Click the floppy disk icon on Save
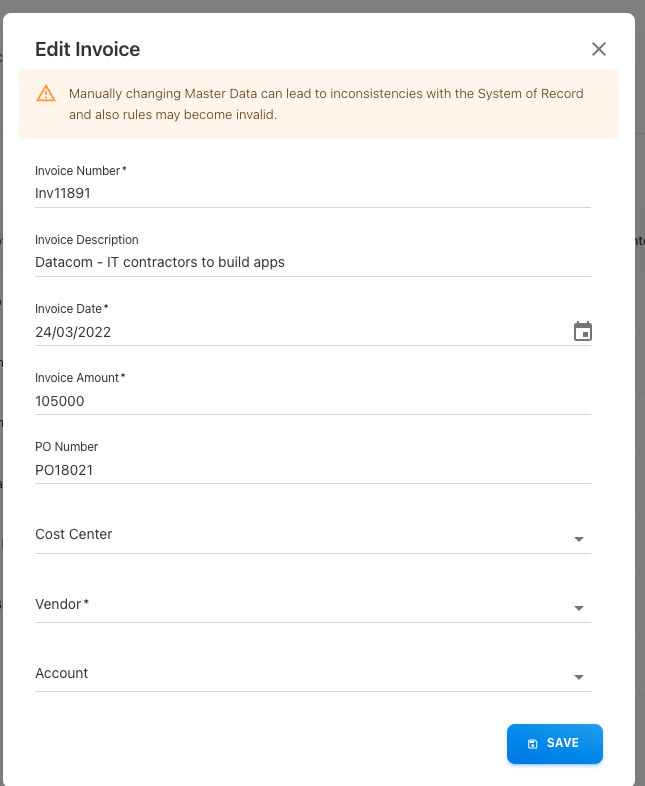645x786 pixels. [x=533, y=744]
